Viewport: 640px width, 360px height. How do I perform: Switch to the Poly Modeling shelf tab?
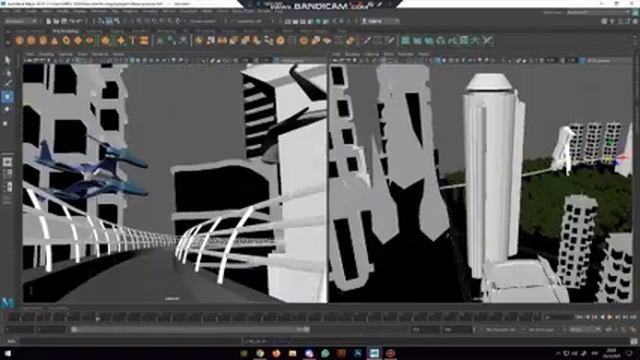click(65, 31)
